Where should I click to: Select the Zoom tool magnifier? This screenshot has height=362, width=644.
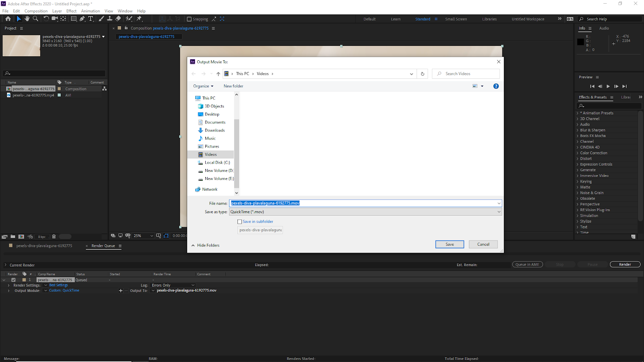point(35,19)
